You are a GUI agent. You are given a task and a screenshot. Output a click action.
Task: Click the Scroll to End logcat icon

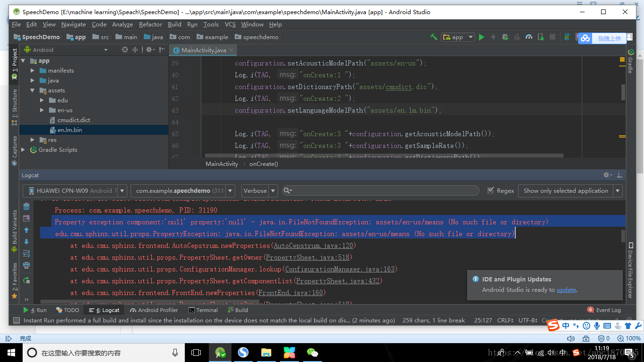(x=26, y=218)
